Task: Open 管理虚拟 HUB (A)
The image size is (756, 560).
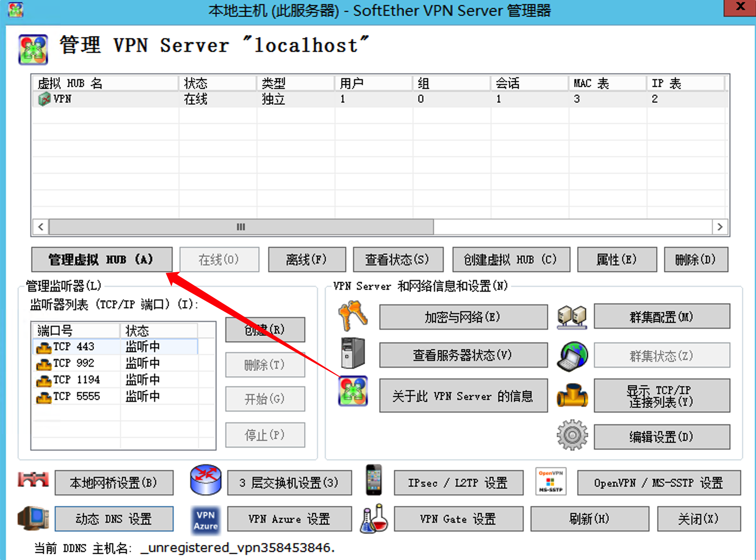Action: tap(101, 260)
